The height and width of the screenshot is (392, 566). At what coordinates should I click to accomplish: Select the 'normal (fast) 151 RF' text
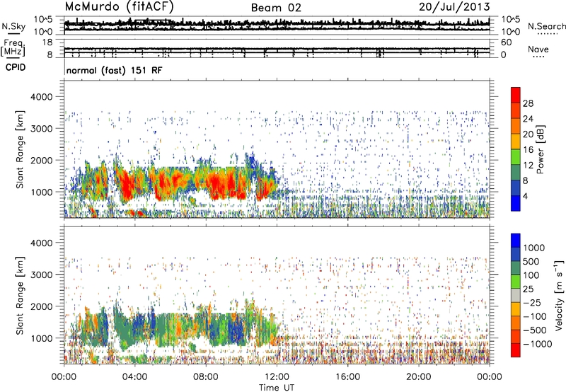point(114,70)
